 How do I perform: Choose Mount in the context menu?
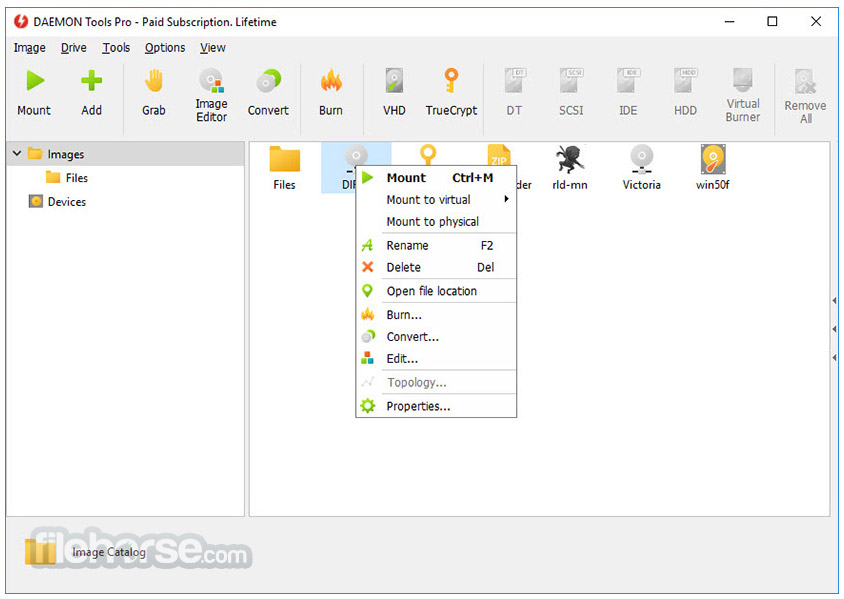coord(436,178)
